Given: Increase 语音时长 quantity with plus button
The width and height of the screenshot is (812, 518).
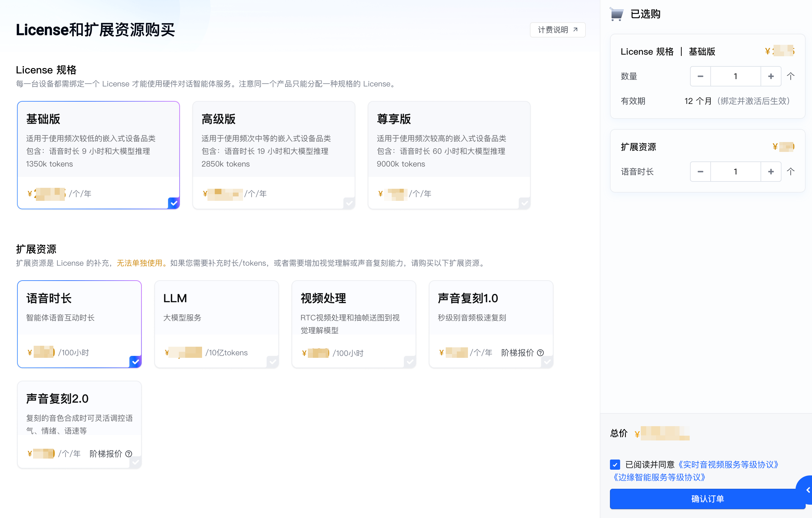Looking at the screenshot, I should tap(770, 172).
